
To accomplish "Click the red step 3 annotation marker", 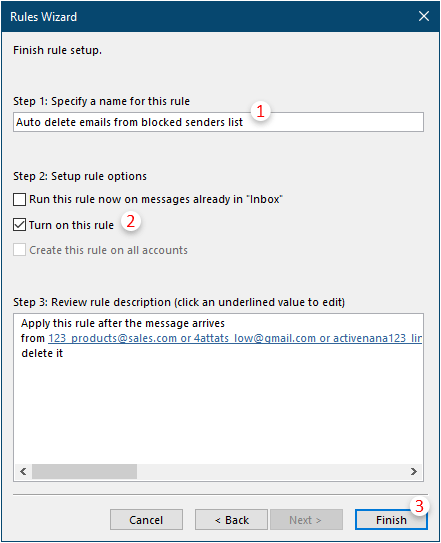I will 419,506.
